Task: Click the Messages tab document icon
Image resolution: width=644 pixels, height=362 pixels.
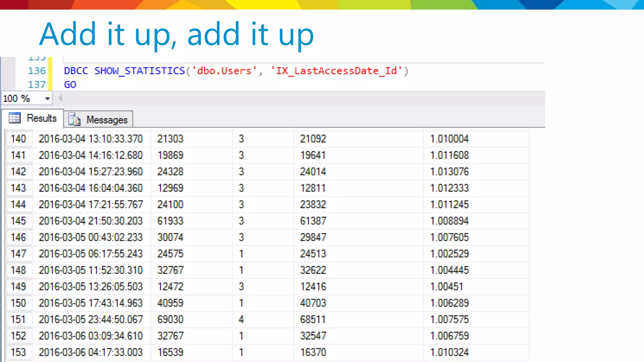Action: 75,119
